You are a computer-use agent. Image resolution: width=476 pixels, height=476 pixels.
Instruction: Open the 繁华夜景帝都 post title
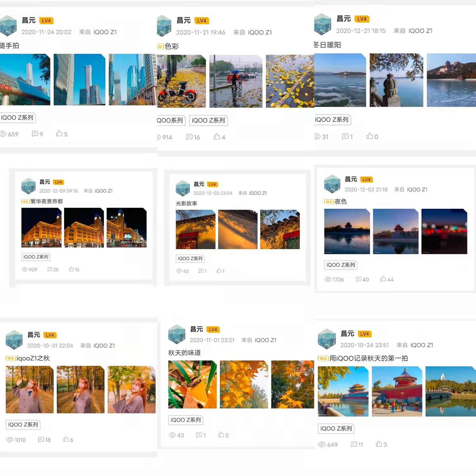(47, 201)
